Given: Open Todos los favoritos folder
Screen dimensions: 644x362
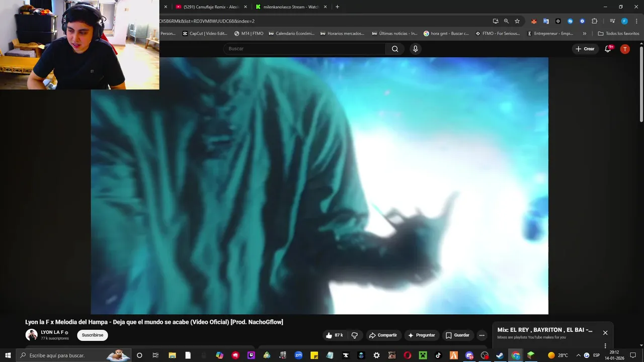Looking at the screenshot, I should [x=618, y=34].
